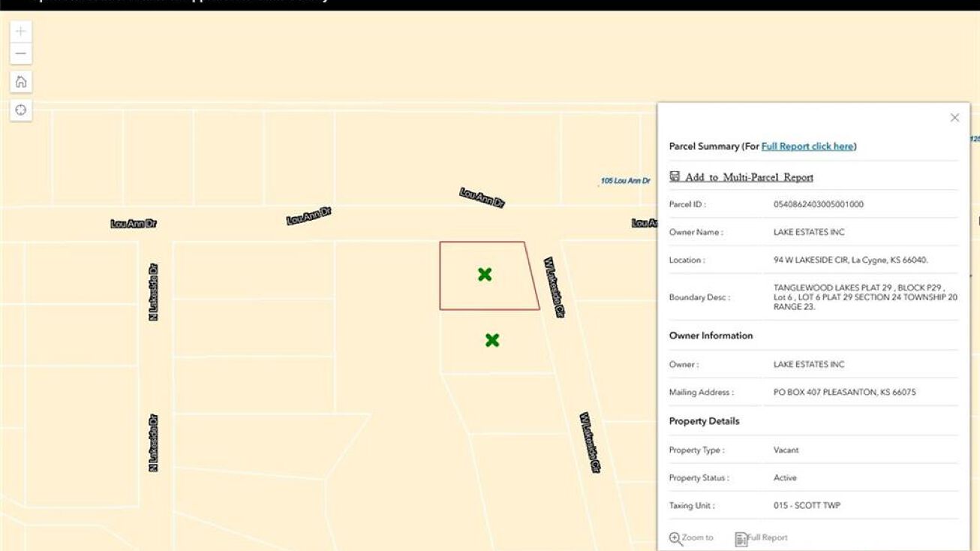Click the Property Status value Active
980x551 pixels.
[x=785, y=477]
